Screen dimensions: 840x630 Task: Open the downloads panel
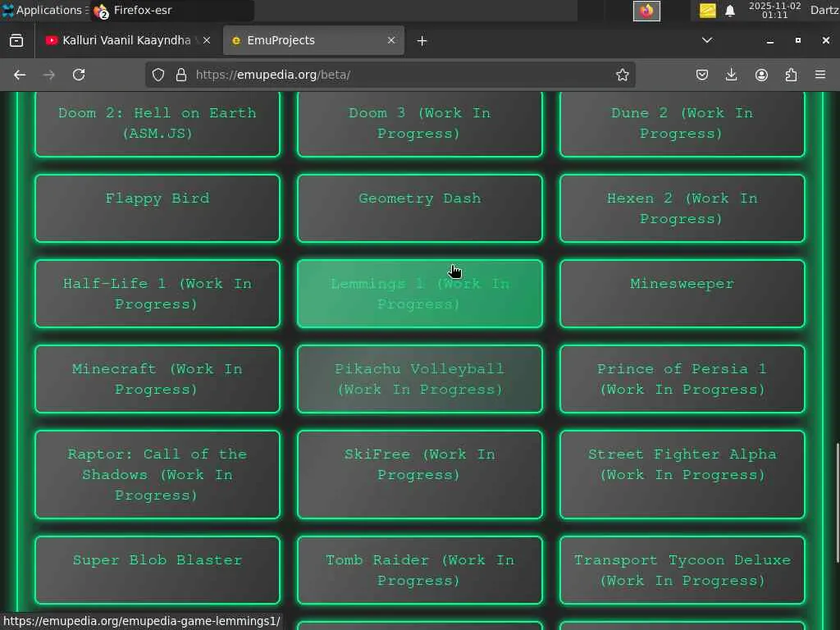coord(731,75)
